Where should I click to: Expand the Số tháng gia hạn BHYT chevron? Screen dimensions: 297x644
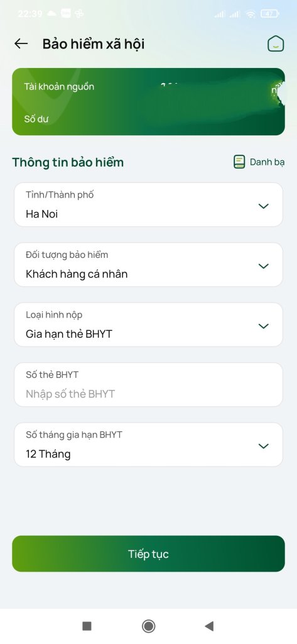[263, 446]
